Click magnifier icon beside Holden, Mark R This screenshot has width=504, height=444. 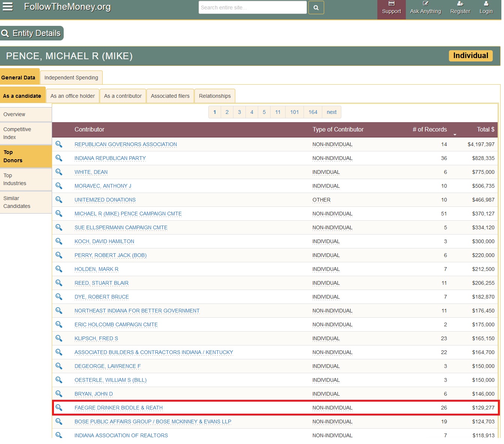[x=59, y=269]
